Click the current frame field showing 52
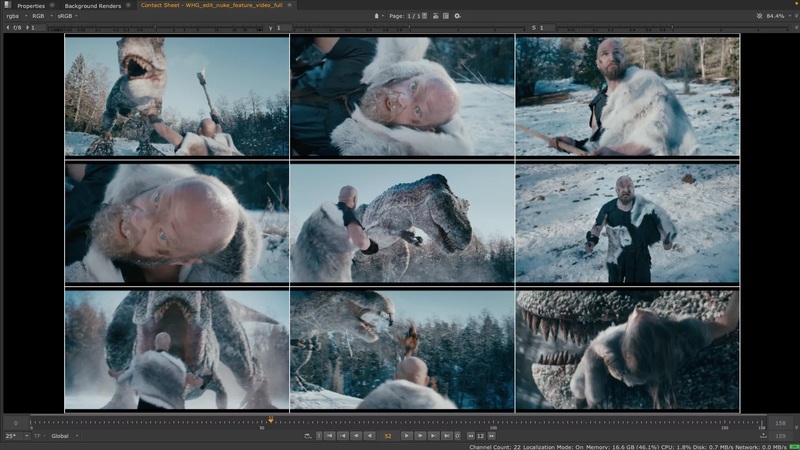The image size is (800, 450). (387, 436)
